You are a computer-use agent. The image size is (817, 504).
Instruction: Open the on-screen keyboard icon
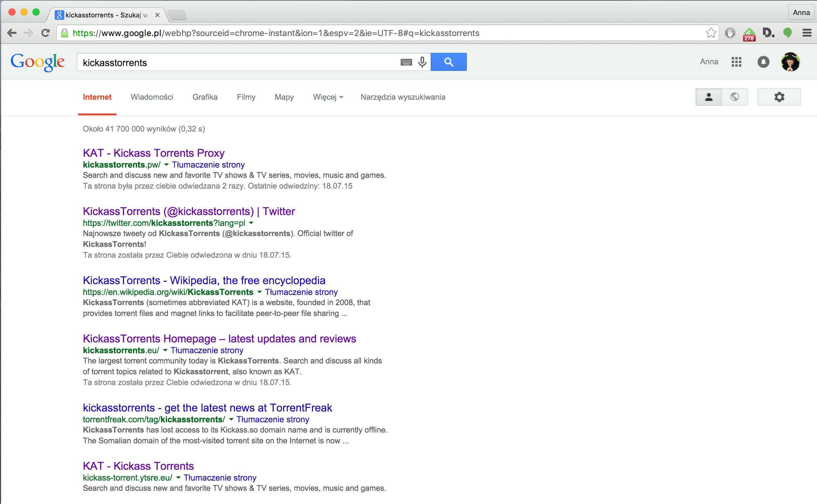[406, 62]
